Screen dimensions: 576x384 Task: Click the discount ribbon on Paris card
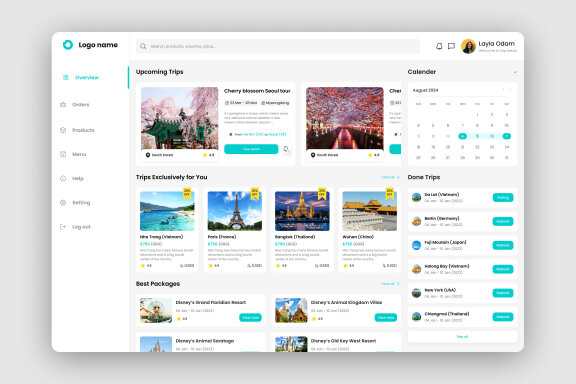[x=255, y=193]
